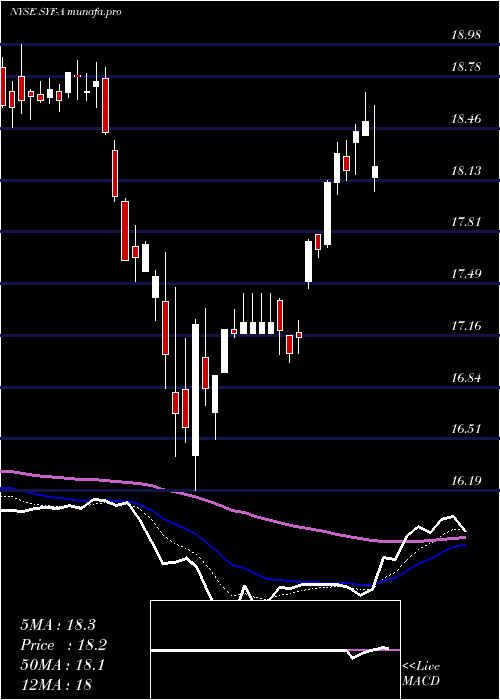Click the 16.84 price axis label

click(x=466, y=378)
